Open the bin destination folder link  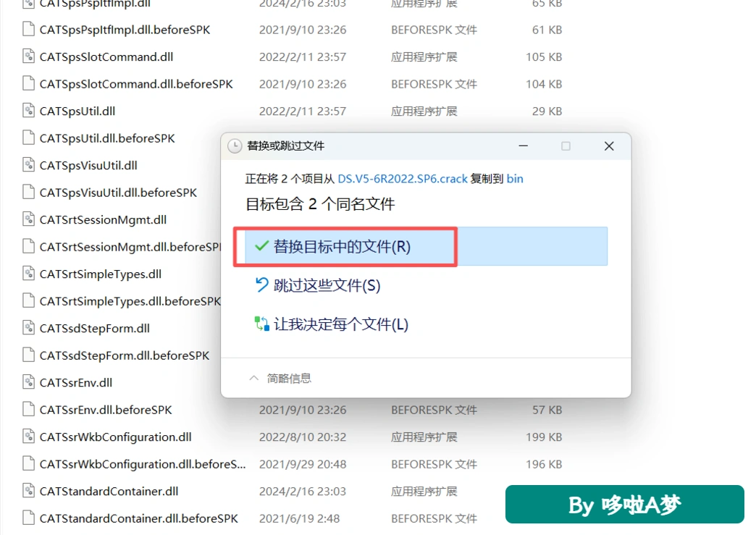tap(515, 179)
